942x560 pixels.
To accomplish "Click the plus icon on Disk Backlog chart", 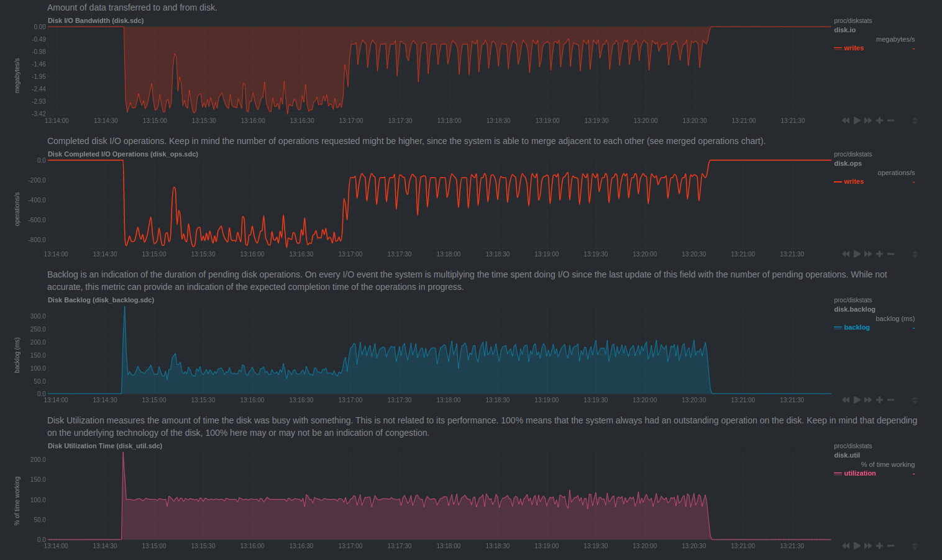I will [x=879, y=400].
